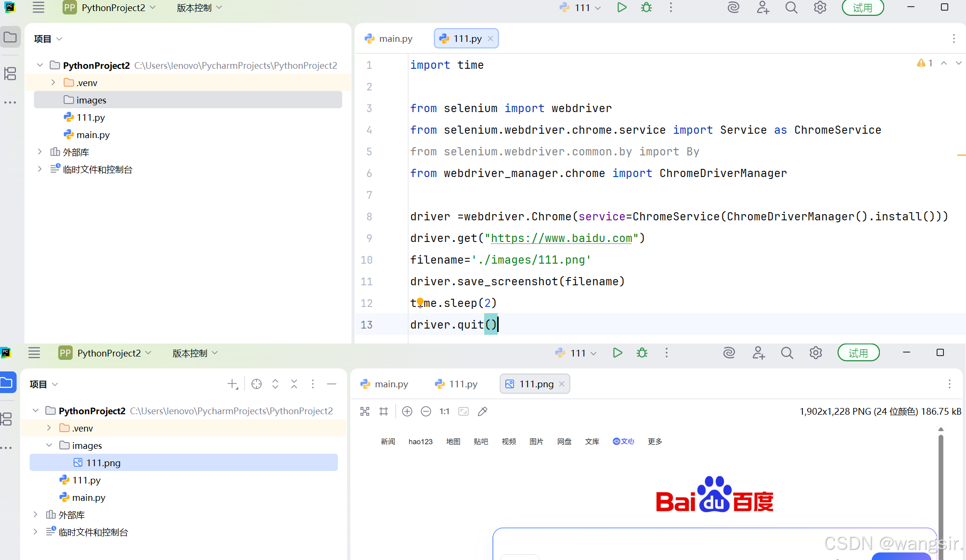
Task: Click the debug bug icon in top toolbar
Action: [x=646, y=8]
